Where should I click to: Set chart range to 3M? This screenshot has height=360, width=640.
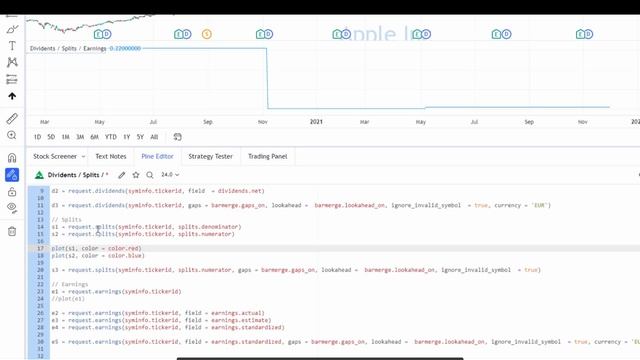(80, 137)
